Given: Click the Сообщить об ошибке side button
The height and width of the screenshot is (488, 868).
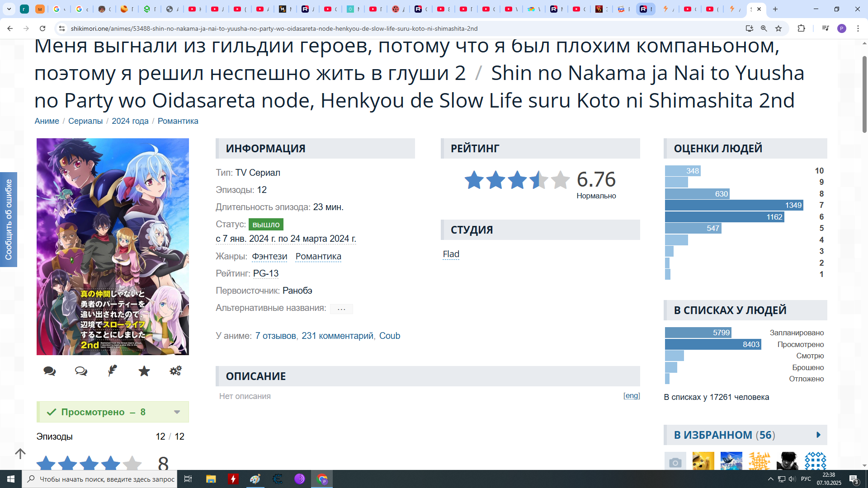Looking at the screenshot, I should 9,220.
